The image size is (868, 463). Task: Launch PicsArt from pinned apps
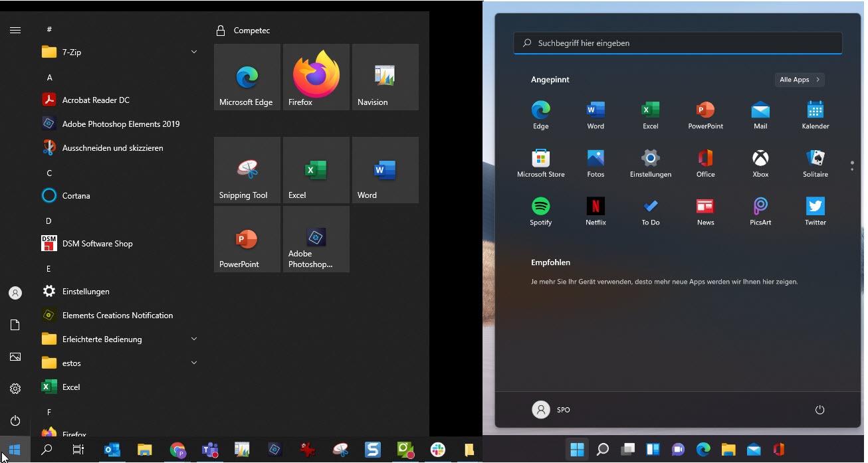coord(760,212)
